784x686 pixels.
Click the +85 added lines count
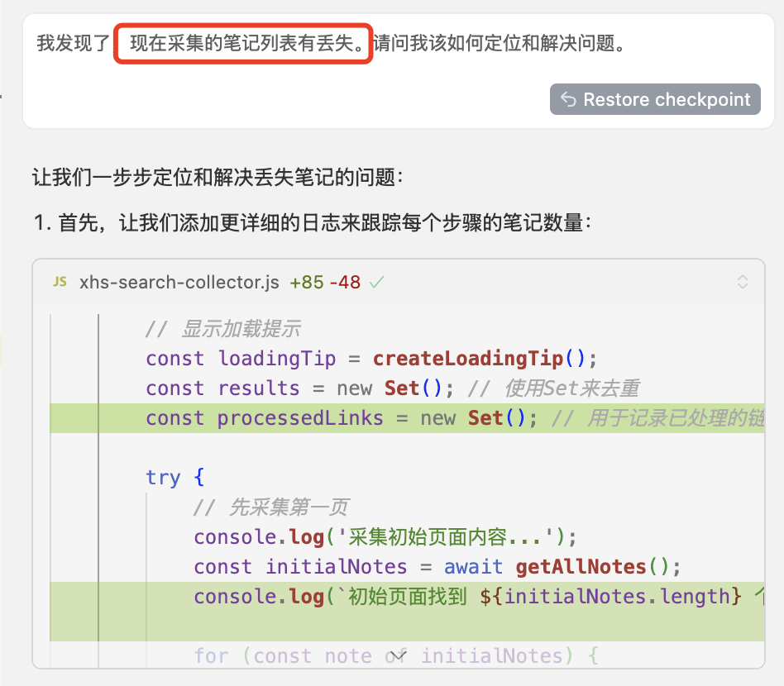[307, 283]
